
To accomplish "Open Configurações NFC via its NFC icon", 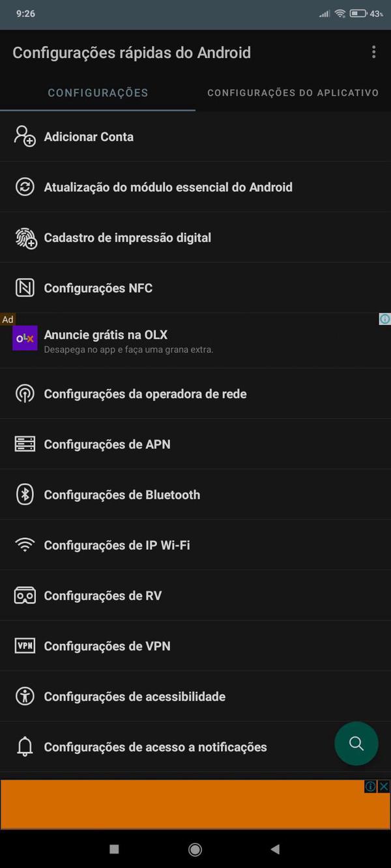I will (x=24, y=287).
